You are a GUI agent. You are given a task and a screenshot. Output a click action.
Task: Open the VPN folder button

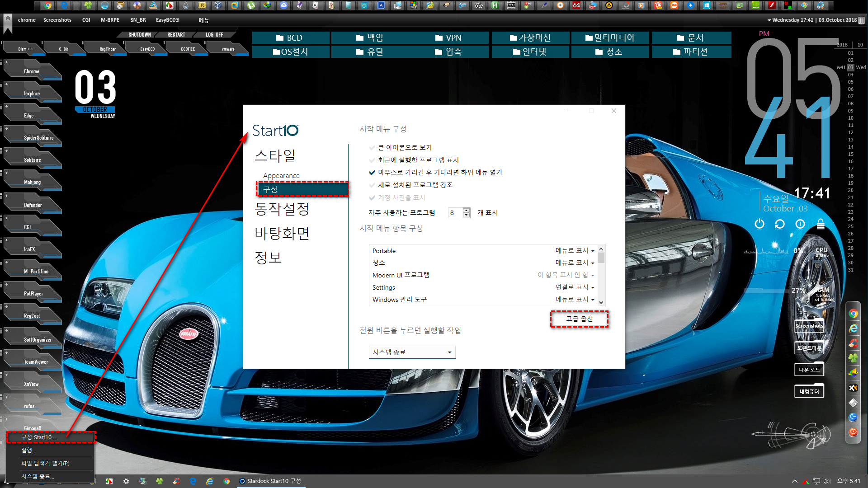(450, 38)
